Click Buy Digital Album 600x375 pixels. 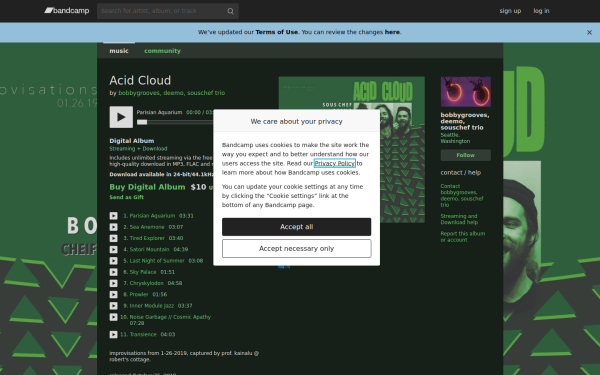pyautogui.click(x=147, y=187)
